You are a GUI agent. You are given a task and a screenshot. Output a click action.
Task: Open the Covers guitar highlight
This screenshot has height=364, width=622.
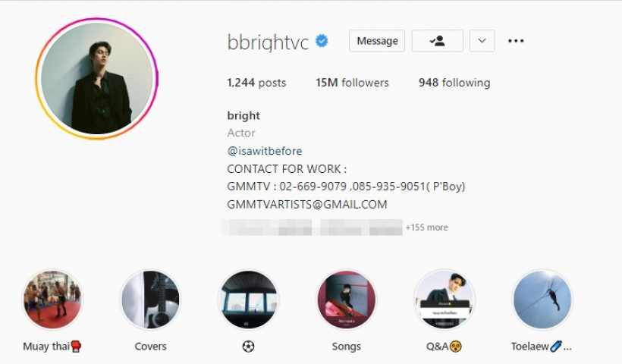150,300
